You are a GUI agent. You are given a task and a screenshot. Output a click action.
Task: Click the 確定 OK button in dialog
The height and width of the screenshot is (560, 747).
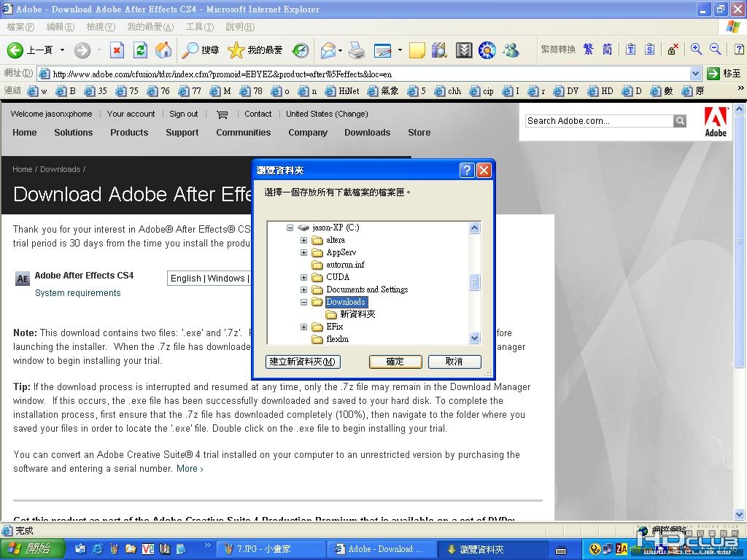click(x=395, y=362)
